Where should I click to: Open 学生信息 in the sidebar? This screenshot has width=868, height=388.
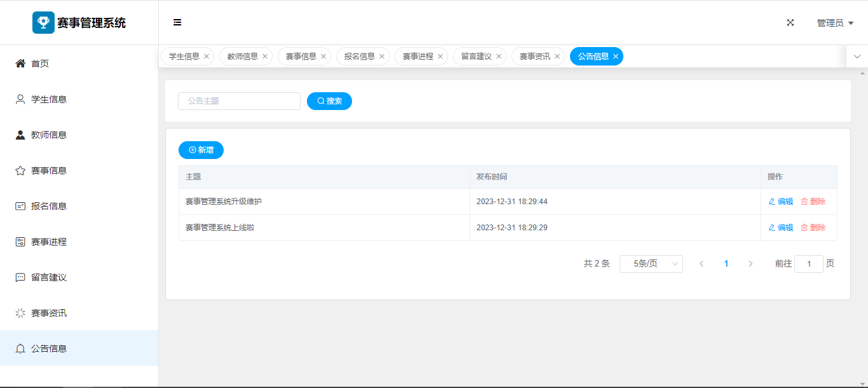pyautogui.click(x=49, y=99)
